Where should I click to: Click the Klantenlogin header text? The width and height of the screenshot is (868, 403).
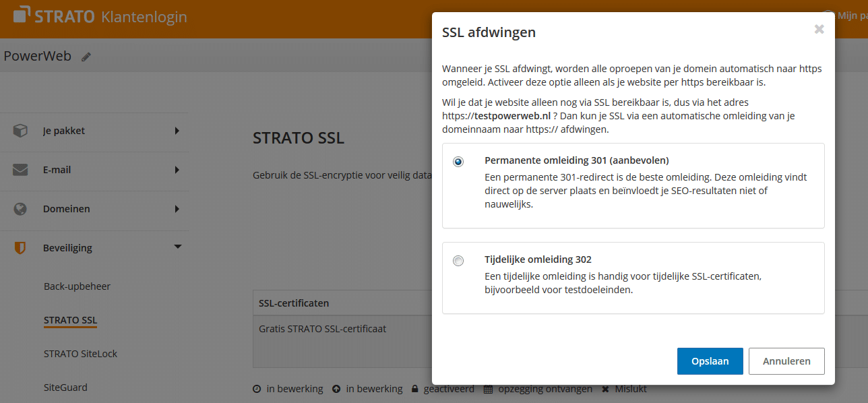coord(144,17)
